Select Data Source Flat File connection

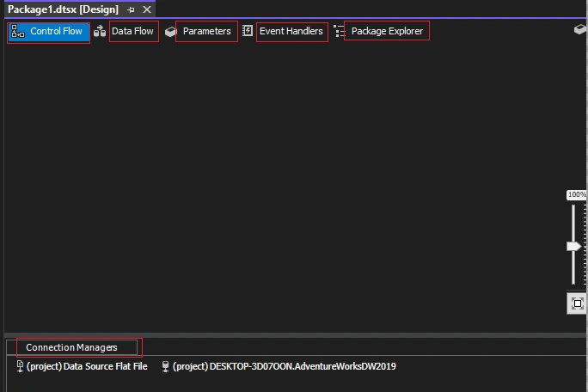pos(82,366)
